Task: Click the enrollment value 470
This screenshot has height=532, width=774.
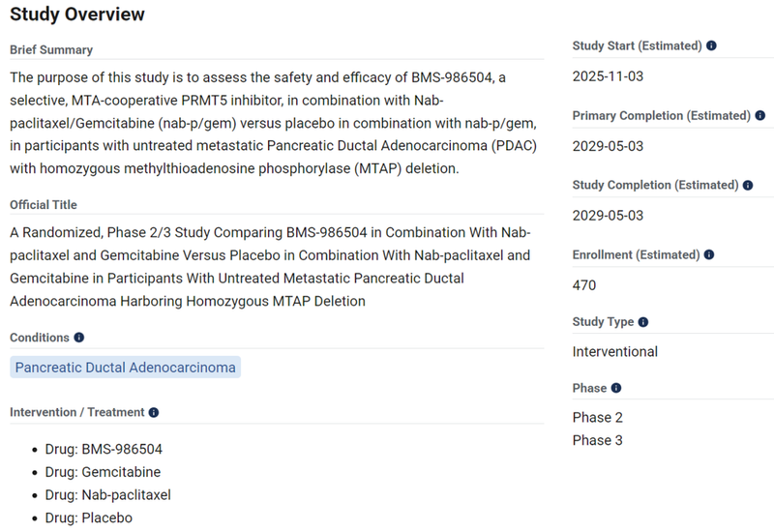Action: point(584,285)
